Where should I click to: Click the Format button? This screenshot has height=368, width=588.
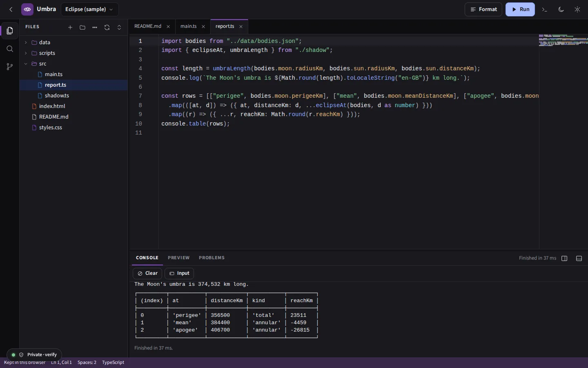point(483,9)
